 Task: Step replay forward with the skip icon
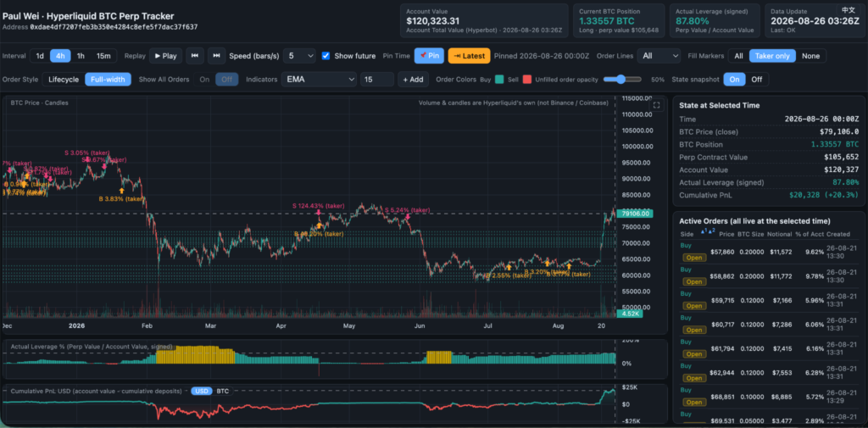tap(216, 56)
